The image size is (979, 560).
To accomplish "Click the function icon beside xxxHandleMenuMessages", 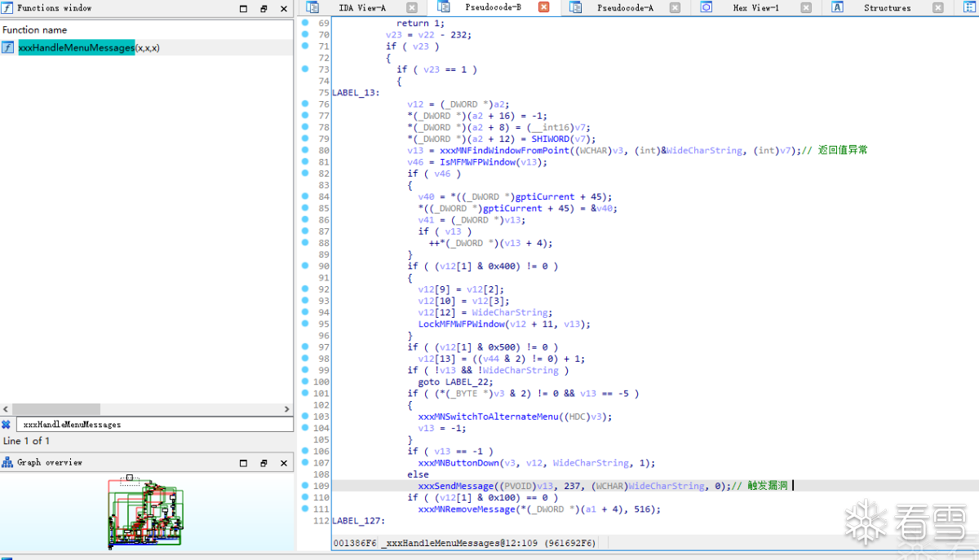I will [x=8, y=48].
